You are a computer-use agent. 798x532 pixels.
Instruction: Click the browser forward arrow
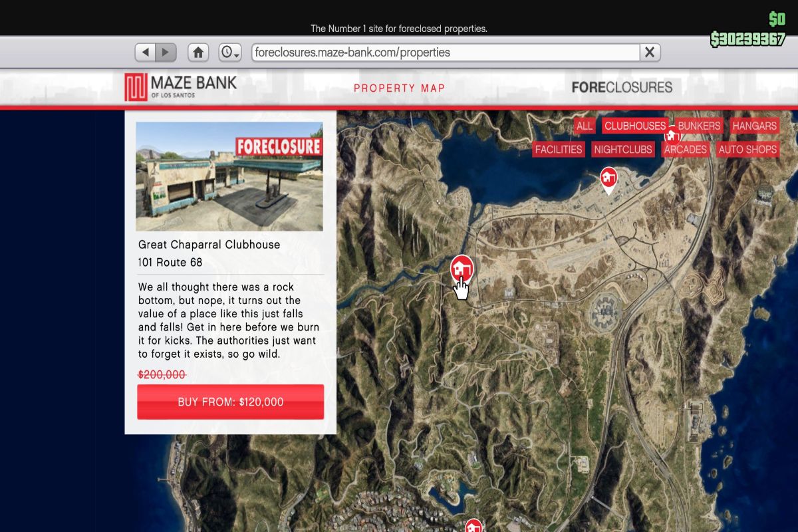[166, 52]
